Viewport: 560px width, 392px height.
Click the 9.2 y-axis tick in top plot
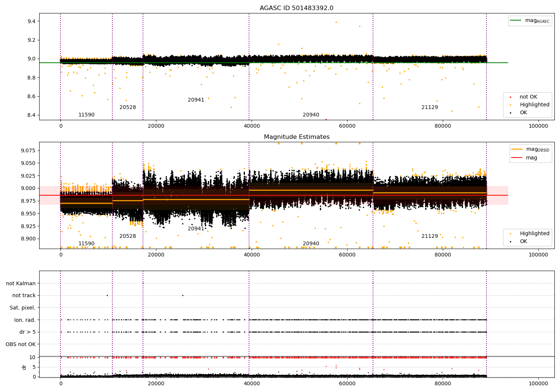click(x=31, y=40)
